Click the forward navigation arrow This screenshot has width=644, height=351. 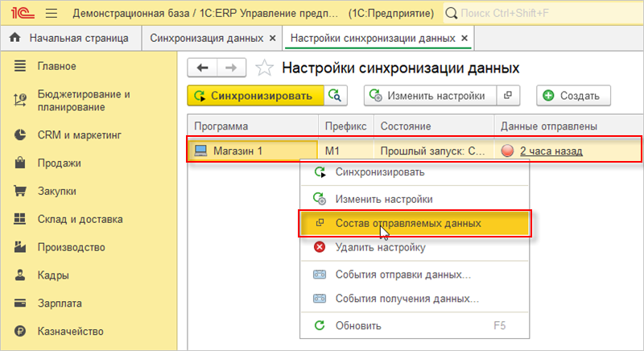(229, 68)
